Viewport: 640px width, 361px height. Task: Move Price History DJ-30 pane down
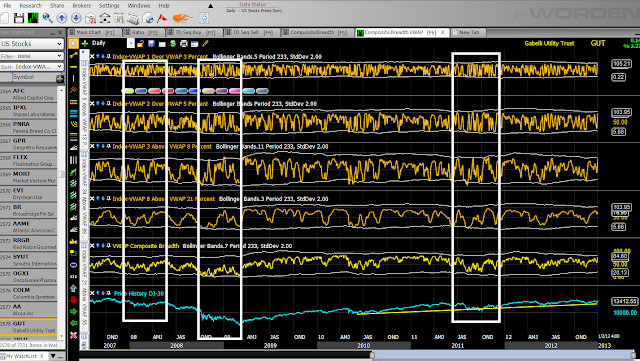103,293
